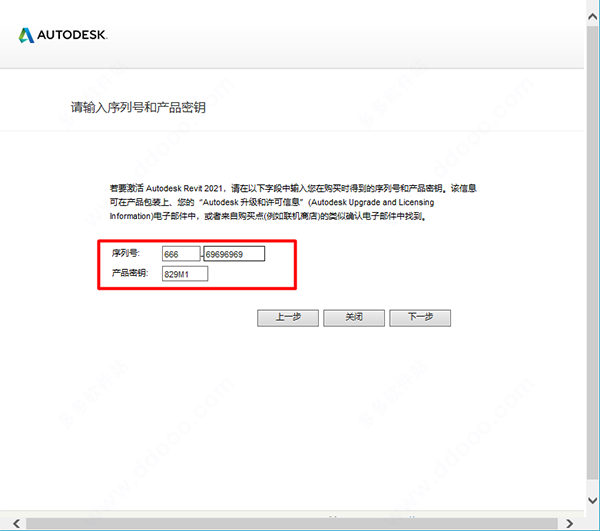Click the product key field containing 829M1
Image resolution: width=600 pixels, height=531 pixels.
185,274
